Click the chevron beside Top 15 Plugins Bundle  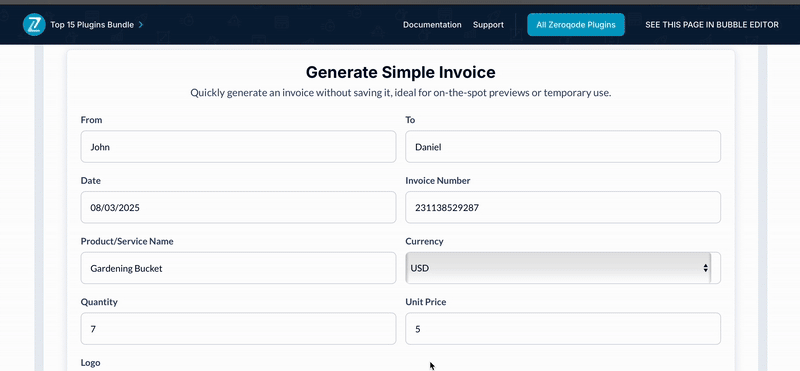141,24
